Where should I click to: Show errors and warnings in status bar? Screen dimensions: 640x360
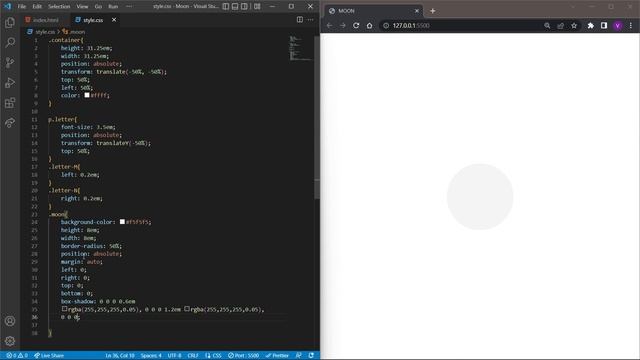pyautogui.click(x=17, y=356)
